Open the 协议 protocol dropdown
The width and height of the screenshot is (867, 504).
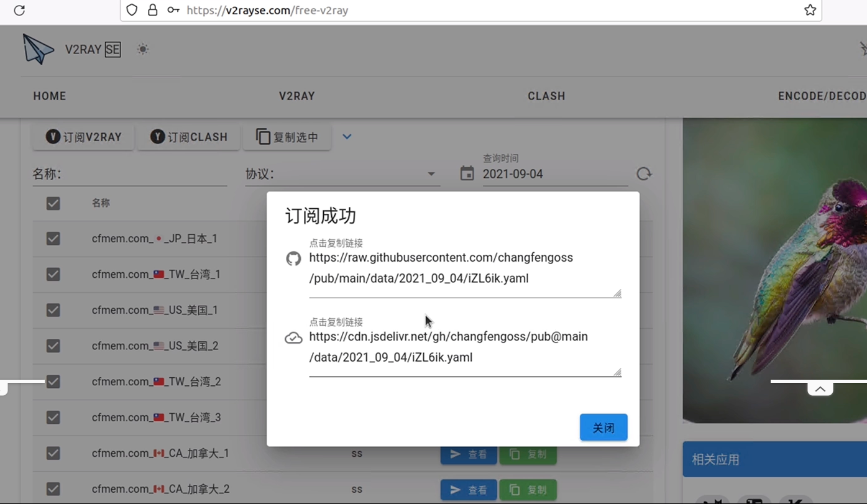click(x=342, y=174)
